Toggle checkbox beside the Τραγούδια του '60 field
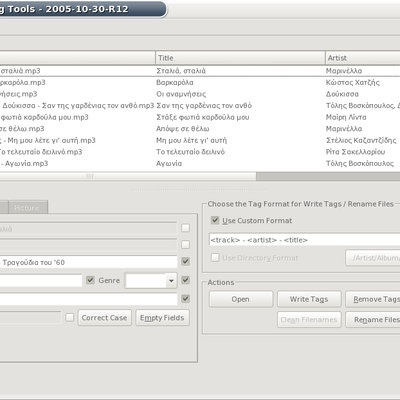 pyautogui.click(x=185, y=262)
